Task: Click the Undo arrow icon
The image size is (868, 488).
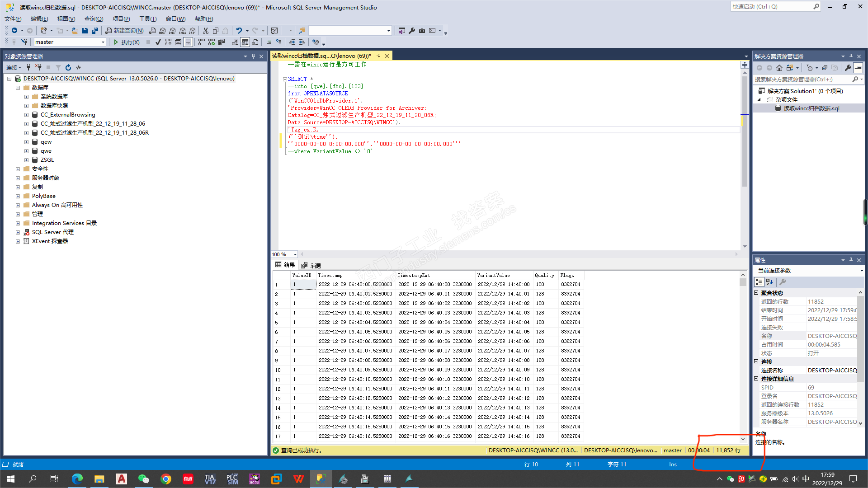Action: (x=239, y=31)
